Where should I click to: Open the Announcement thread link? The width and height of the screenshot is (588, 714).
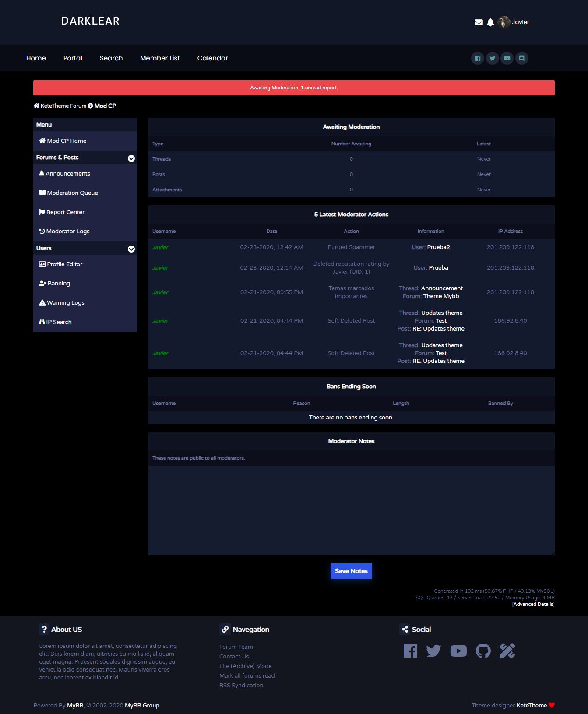(x=442, y=288)
